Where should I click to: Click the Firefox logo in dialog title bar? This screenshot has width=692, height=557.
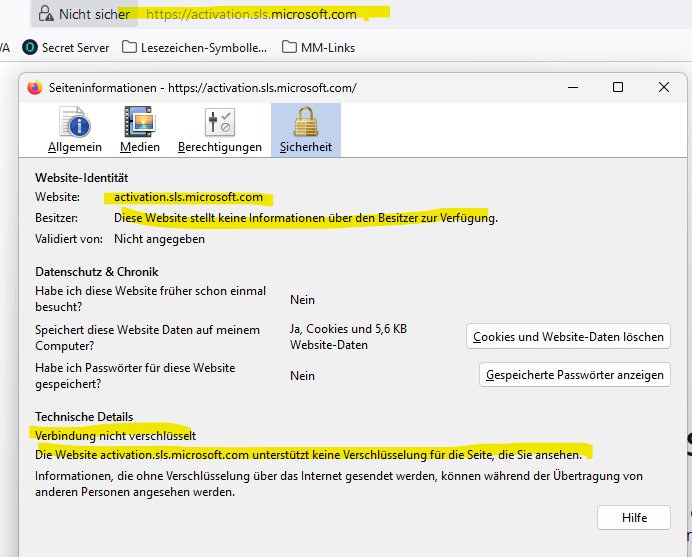35,87
